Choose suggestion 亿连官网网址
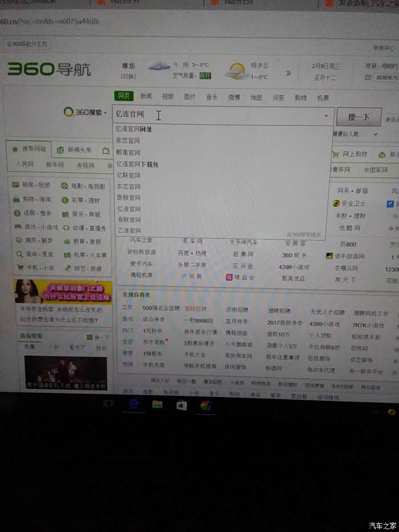Image resolution: width=399 pixels, height=532 pixels. point(134,129)
